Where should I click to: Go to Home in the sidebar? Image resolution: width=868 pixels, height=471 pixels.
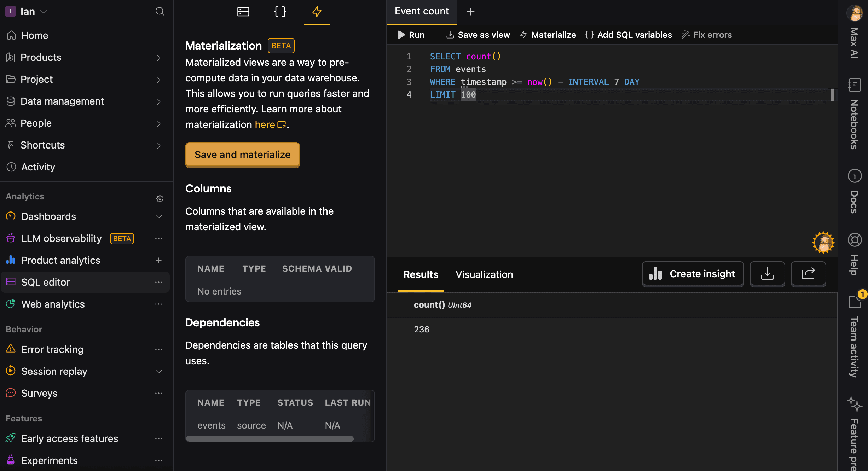[x=34, y=35]
